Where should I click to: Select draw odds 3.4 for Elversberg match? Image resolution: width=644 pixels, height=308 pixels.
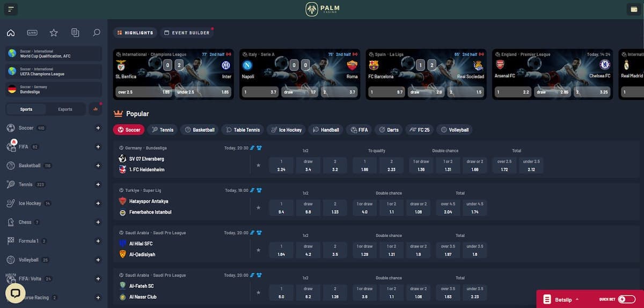click(308, 165)
